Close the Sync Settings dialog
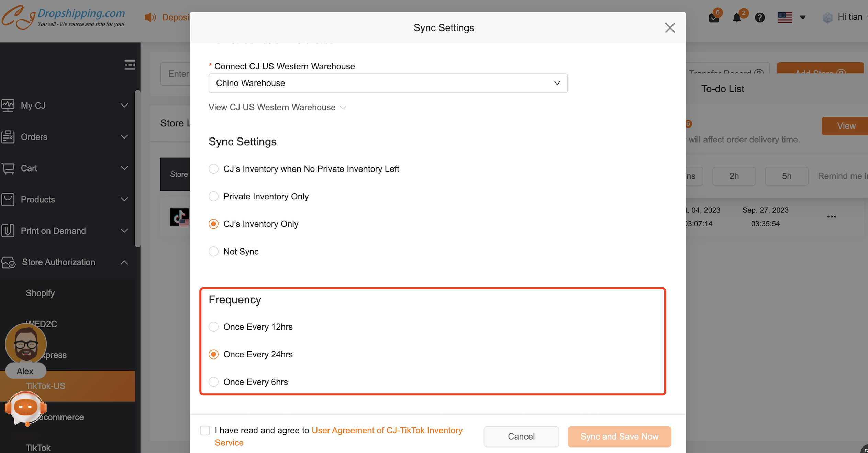The image size is (868, 453). 670,28
